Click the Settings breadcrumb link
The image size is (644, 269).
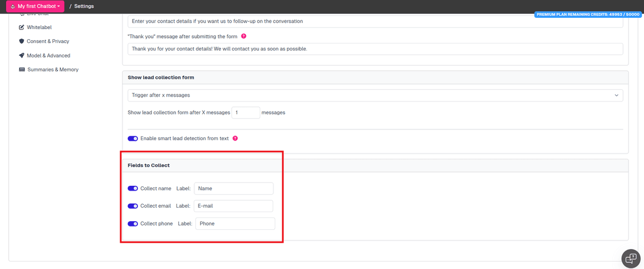point(84,6)
